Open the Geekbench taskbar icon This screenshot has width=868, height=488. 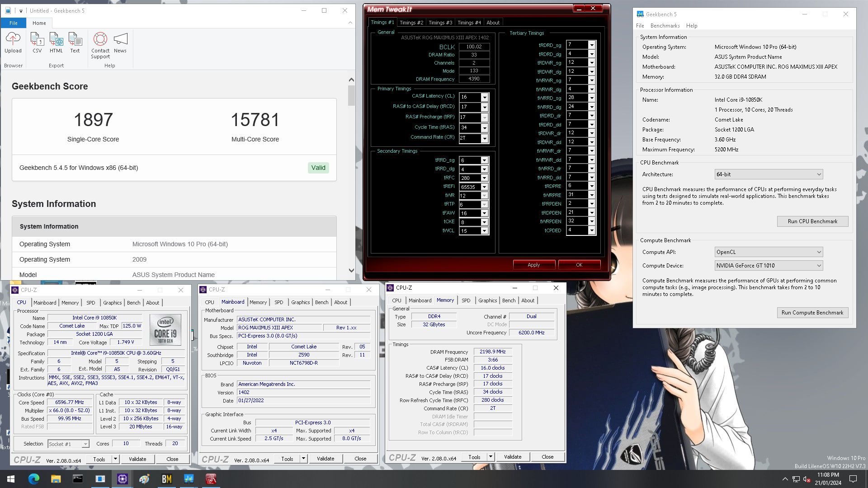[x=189, y=479]
